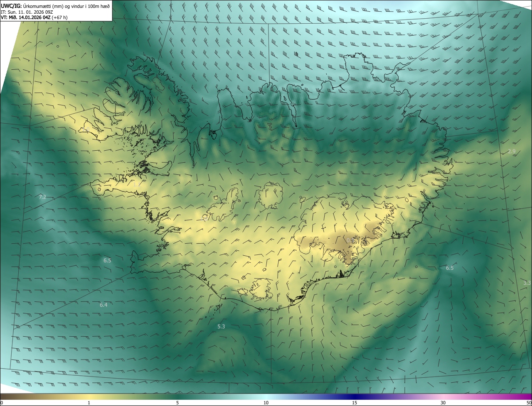The image size is (532, 406).
Task: Click the 10 tick on the color scale
Action: pyautogui.click(x=266, y=403)
